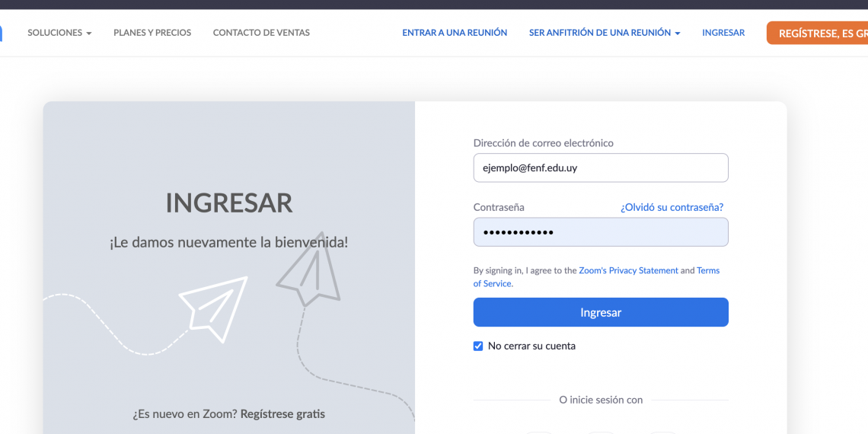Click the Zoom logo at top left
Image resolution: width=868 pixels, height=434 pixels.
pos(1,34)
